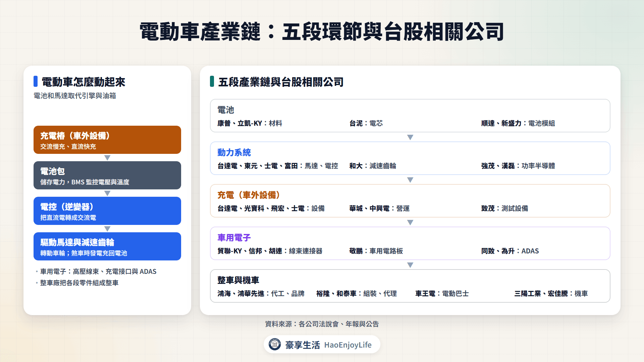Click 康普、立凱-KY：材料 entry
644x362 pixels.
[x=250, y=123]
